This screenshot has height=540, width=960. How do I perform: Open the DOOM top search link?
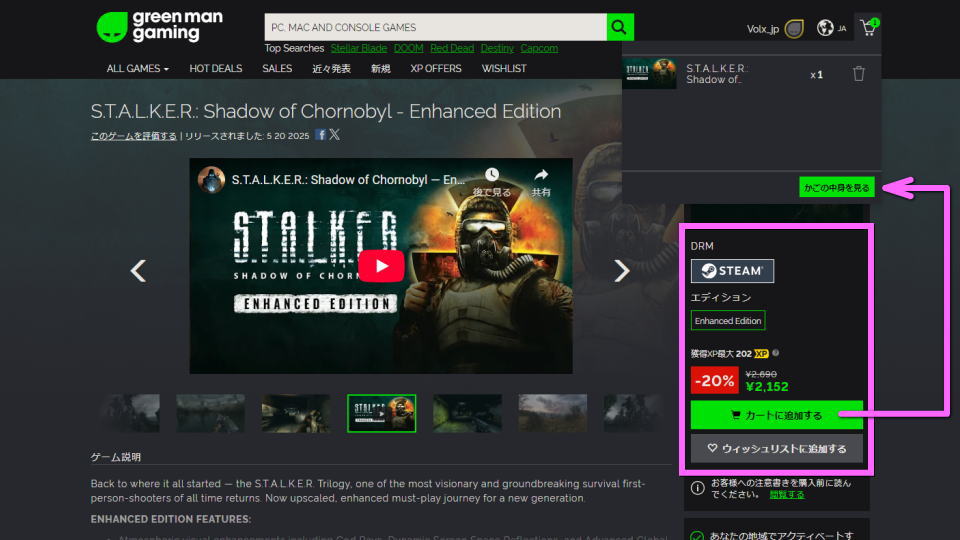click(x=408, y=48)
